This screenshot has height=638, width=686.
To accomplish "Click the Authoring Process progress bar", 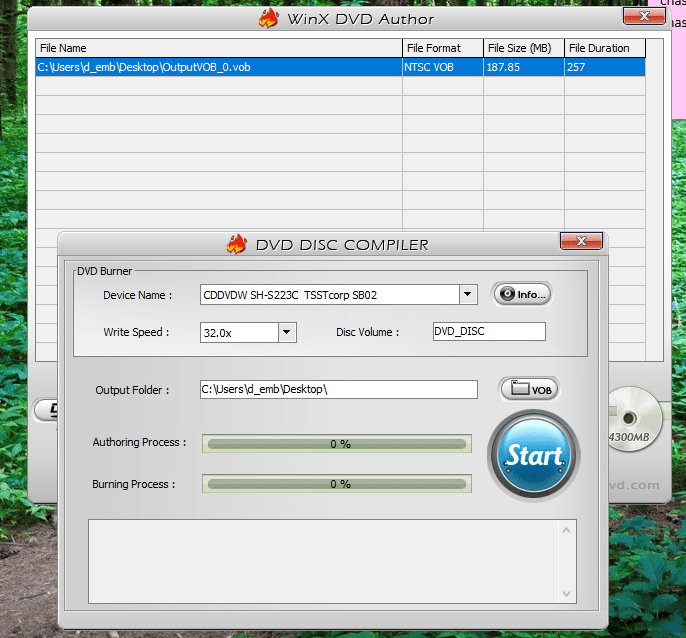I will (x=337, y=444).
